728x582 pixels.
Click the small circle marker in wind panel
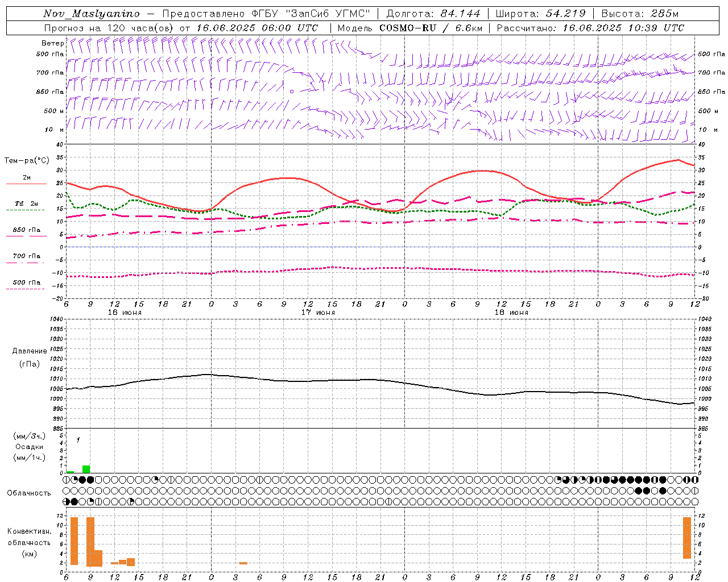coord(292,91)
